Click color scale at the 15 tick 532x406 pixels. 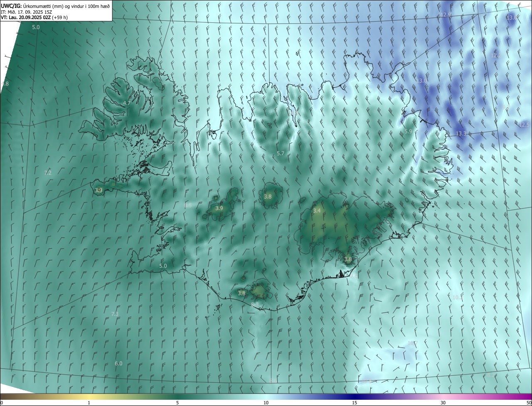click(355, 403)
